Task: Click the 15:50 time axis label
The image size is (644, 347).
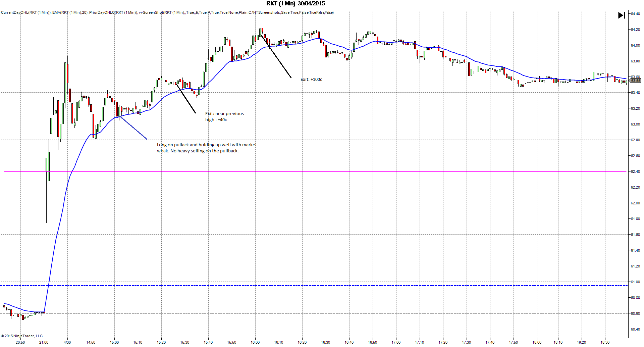Action: coord(231,342)
